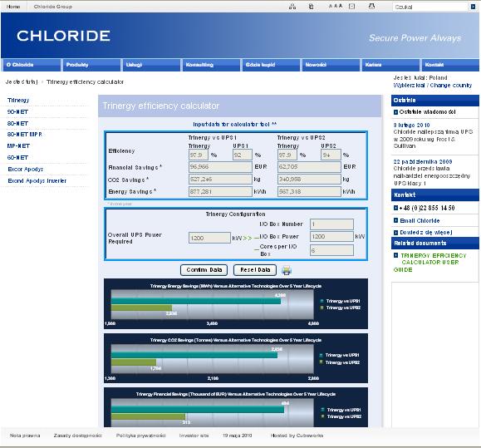This screenshot has height=448, width=481.
Task: Select Excor Apodys in left sidebar
Action: [26, 170]
